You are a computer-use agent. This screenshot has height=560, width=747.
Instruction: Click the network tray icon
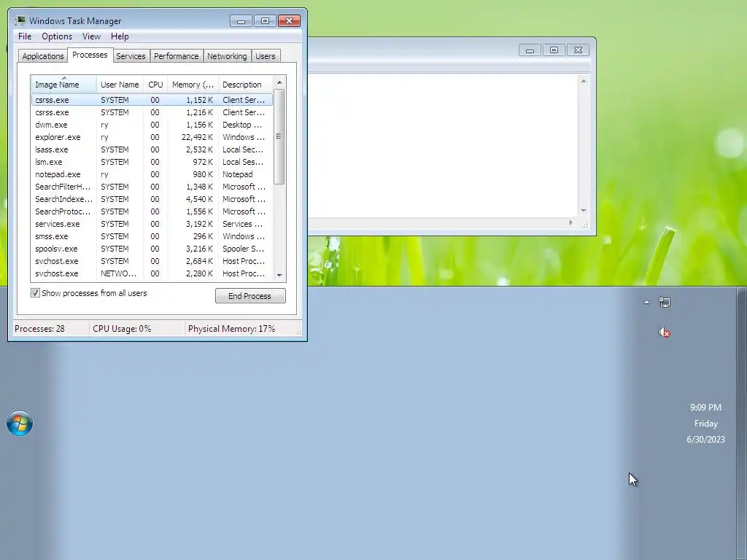(665, 302)
